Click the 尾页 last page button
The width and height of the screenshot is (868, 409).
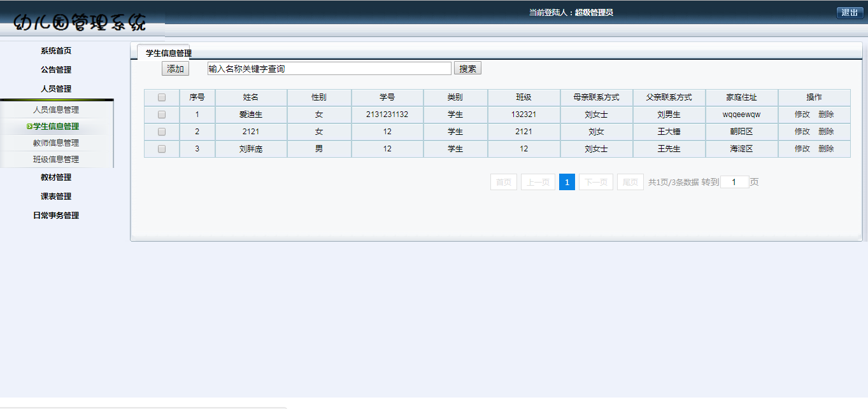point(630,183)
